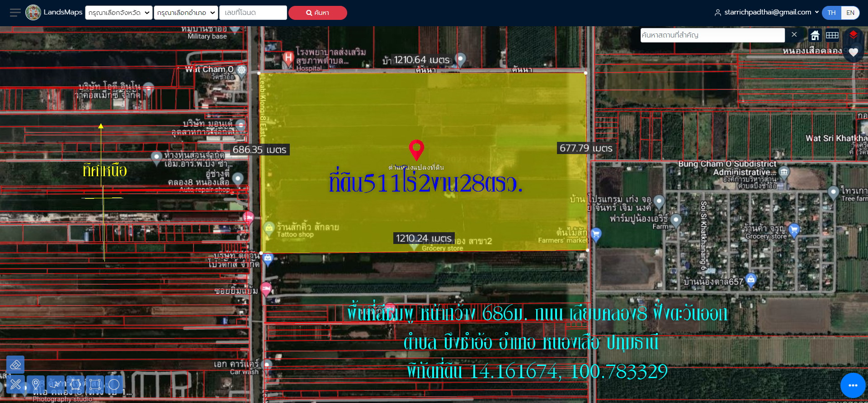Image resolution: width=868 pixels, height=403 pixels.
Task: Switch language to EN
Action: point(850,13)
